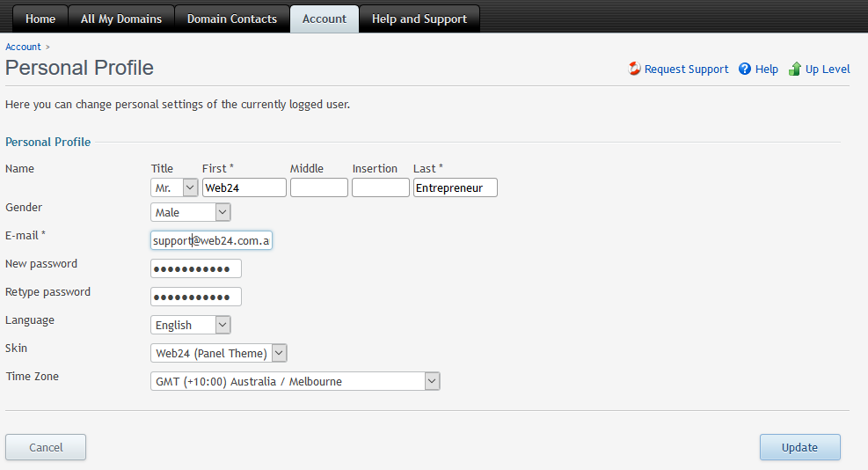Viewport: 868px width, 470px height.
Task: Expand the Gender dropdown
Action: (x=191, y=212)
